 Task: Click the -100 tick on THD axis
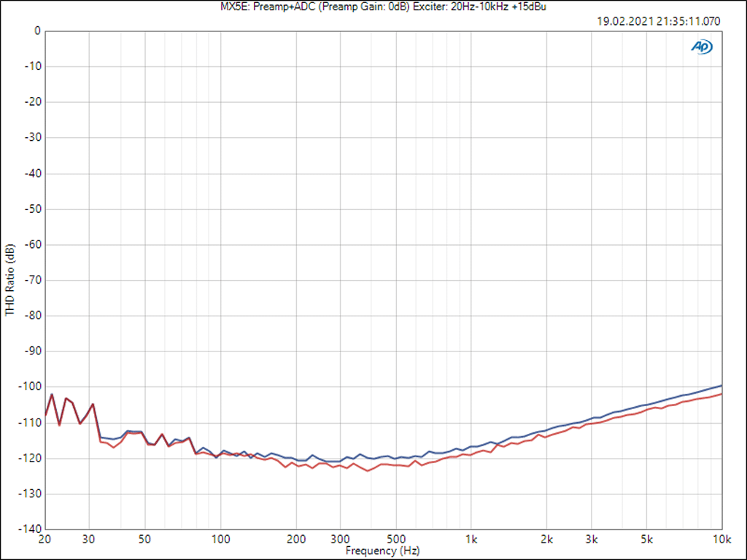(x=30, y=386)
